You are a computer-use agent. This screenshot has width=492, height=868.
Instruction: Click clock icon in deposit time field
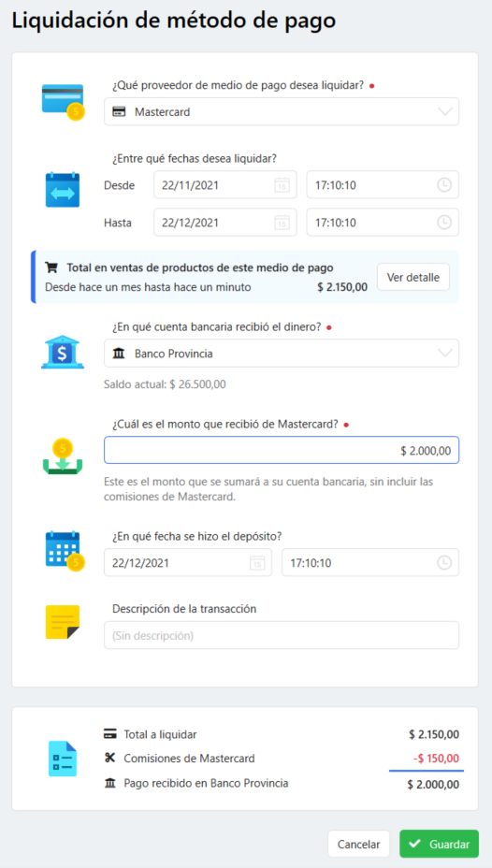tap(444, 563)
